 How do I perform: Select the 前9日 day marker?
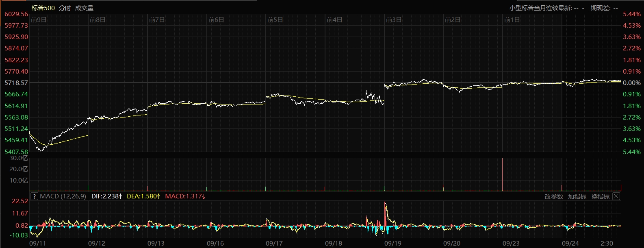[39, 20]
